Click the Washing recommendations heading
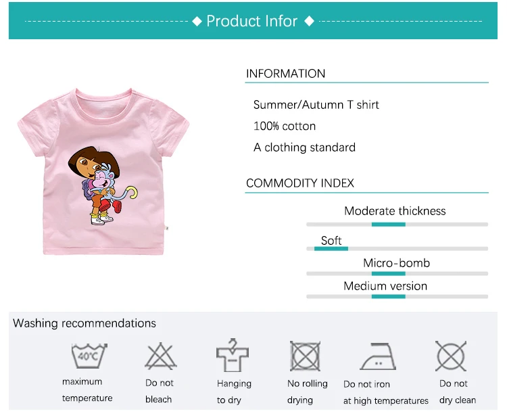This screenshot has width=507, height=420. (84, 323)
